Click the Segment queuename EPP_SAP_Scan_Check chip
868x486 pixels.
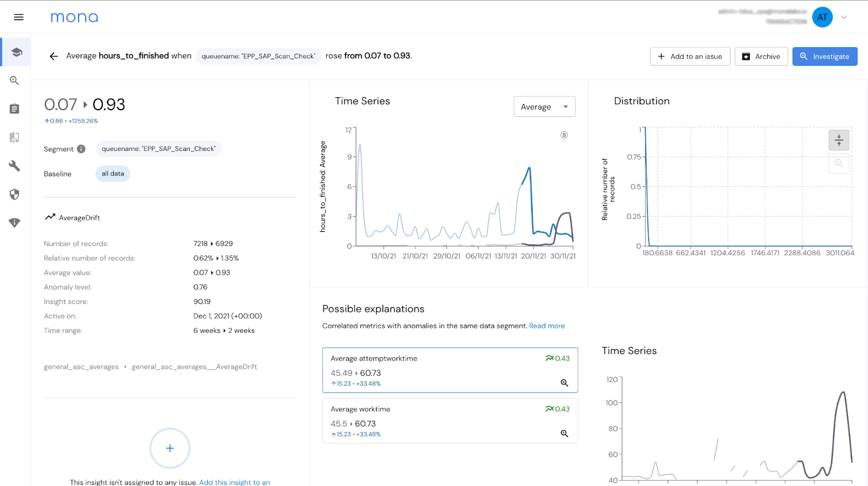click(x=158, y=149)
